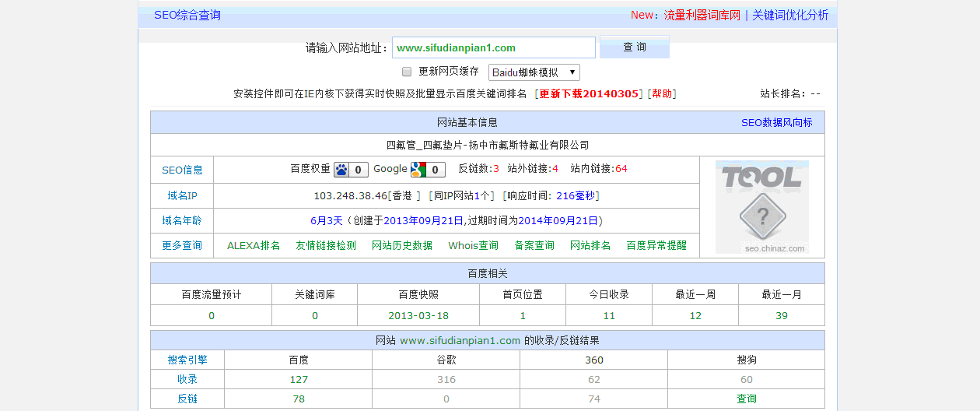
Task: Click the 360 backlink count 74
Action: [594, 399]
